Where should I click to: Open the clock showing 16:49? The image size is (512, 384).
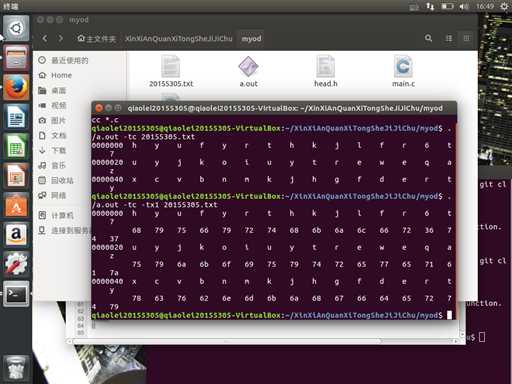485,6
